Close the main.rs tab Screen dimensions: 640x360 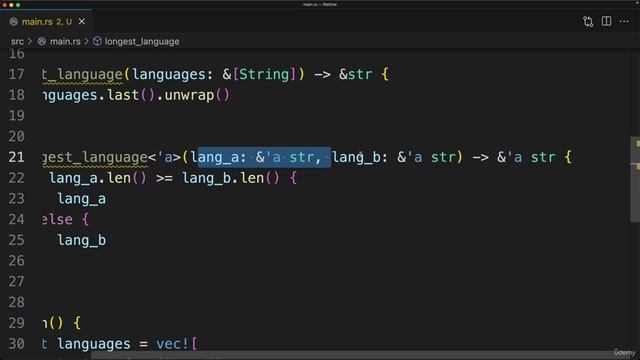(82, 21)
